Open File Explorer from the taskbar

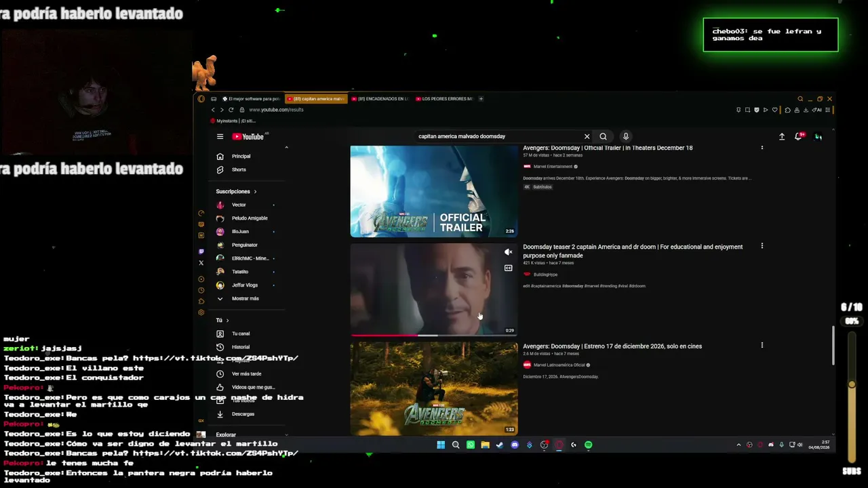[485, 445]
